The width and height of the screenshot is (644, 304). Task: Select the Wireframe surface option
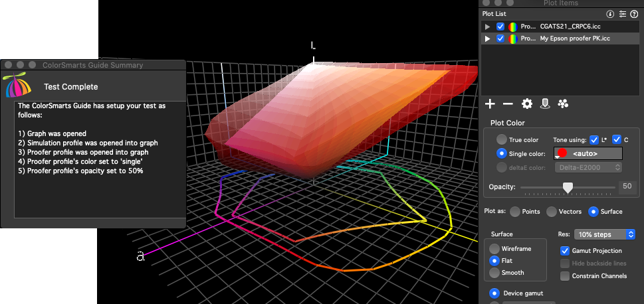coord(494,249)
